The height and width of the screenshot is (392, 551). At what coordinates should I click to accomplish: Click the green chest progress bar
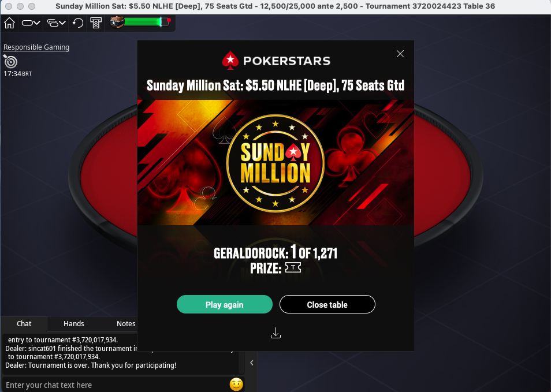[x=143, y=22]
